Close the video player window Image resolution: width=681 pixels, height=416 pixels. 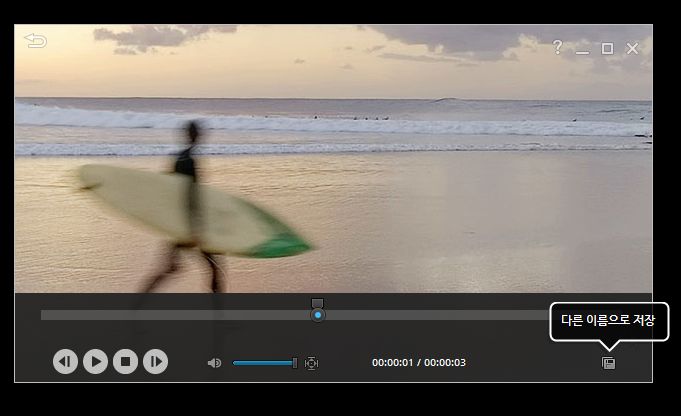[632, 48]
